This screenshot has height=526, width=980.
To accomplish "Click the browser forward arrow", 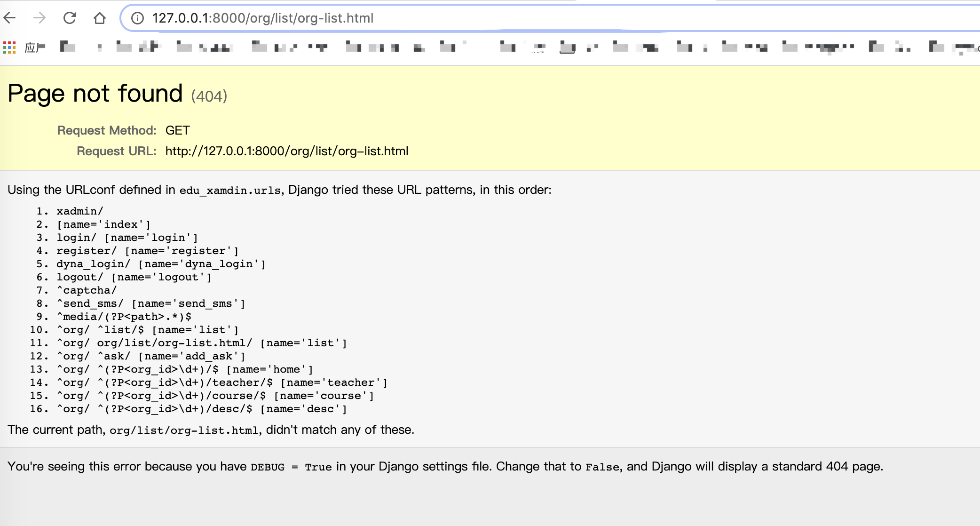I will 40,18.
